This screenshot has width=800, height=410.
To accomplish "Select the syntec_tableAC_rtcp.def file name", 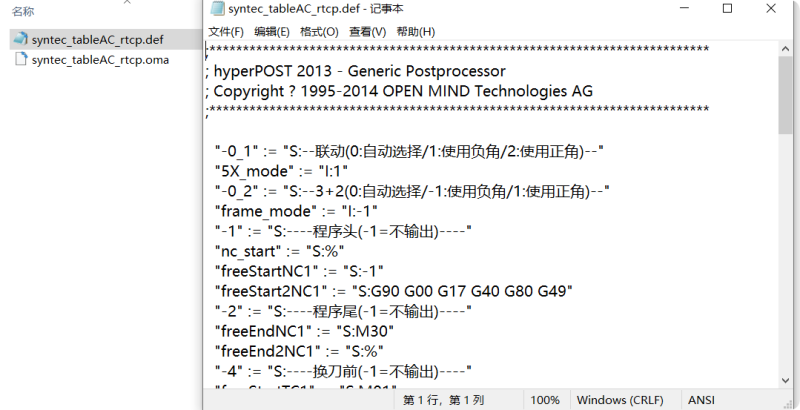I will pyautogui.click(x=97, y=40).
